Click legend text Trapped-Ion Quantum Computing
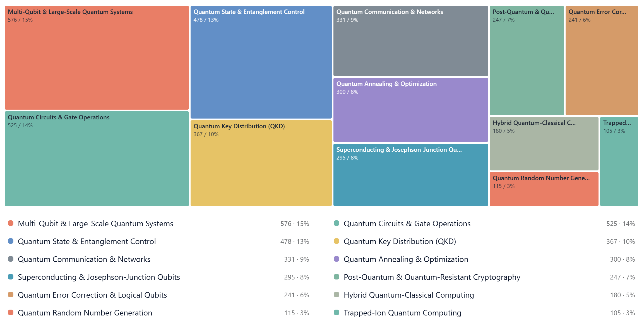The width and height of the screenshot is (644, 323). [x=402, y=313]
